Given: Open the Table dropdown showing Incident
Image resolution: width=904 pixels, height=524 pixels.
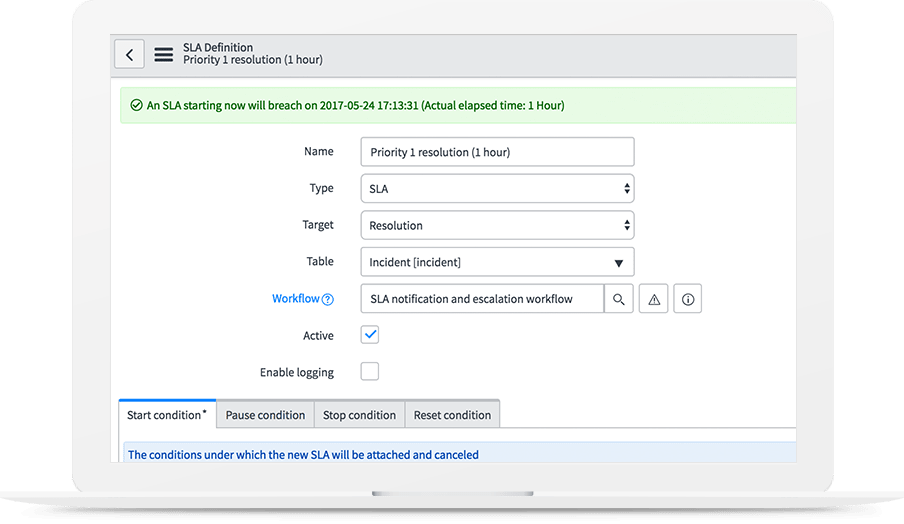Looking at the screenshot, I should click(497, 262).
